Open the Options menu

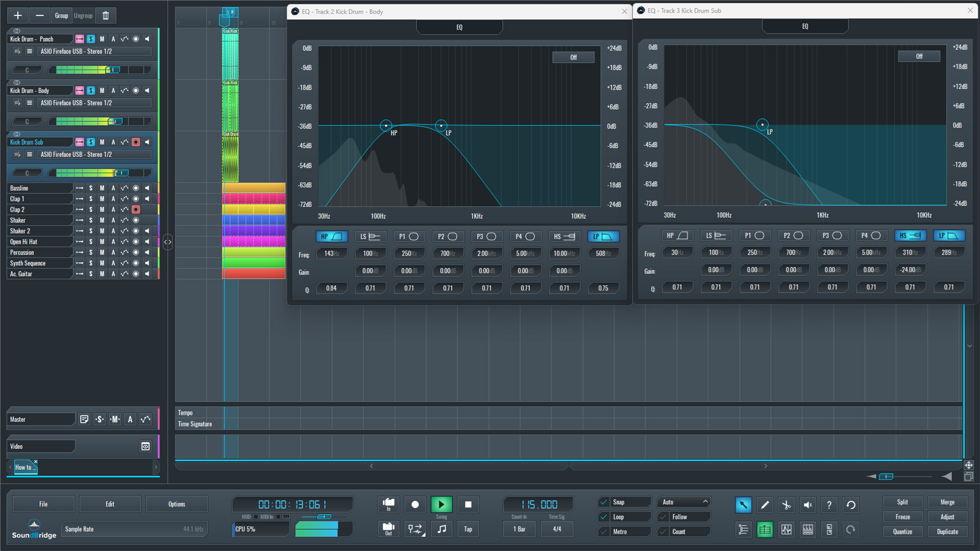177,504
